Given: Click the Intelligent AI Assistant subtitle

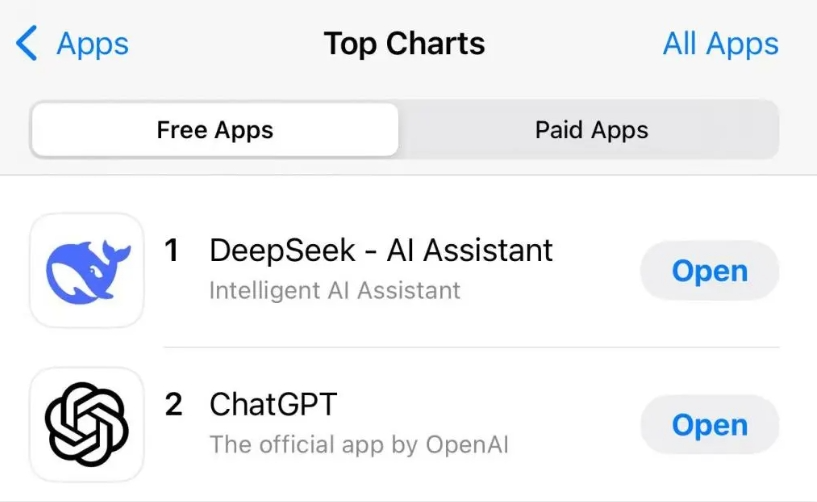Looking at the screenshot, I should (335, 291).
